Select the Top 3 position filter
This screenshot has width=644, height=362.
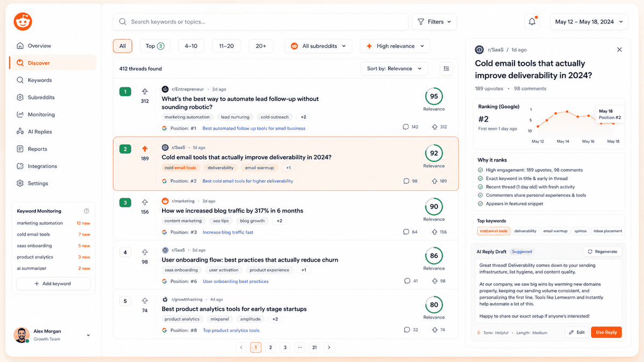pyautogui.click(x=155, y=46)
